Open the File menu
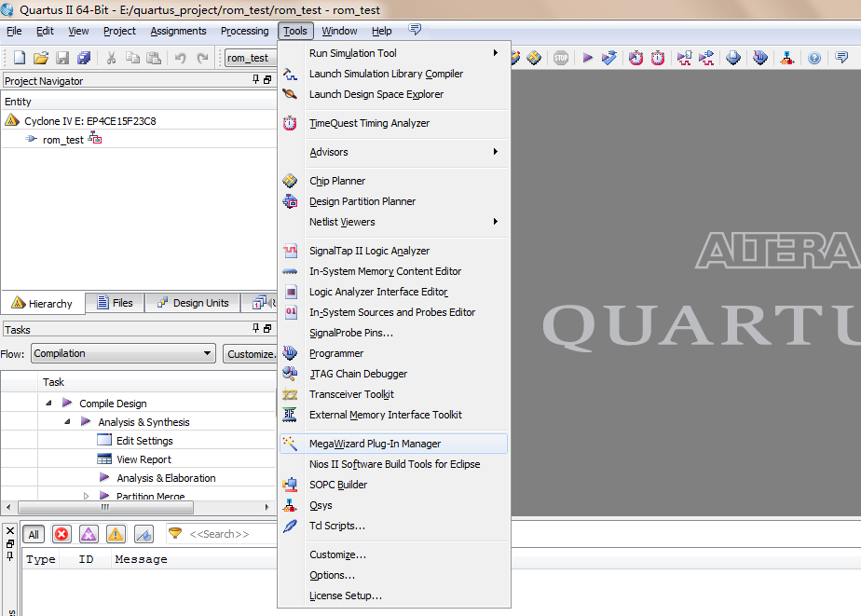Image resolution: width=861 pixels, height=616 pixels. click(x=14, y=31)
